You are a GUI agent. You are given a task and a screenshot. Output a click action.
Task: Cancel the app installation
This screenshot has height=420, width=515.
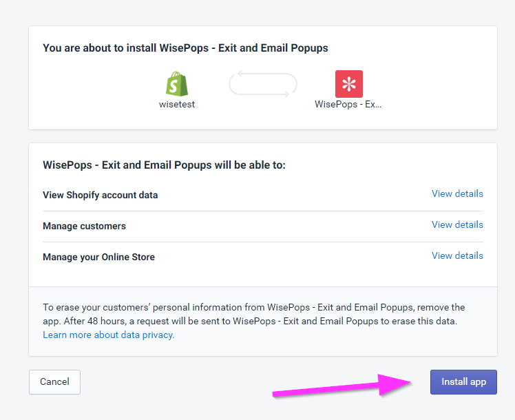coord(54,382)
